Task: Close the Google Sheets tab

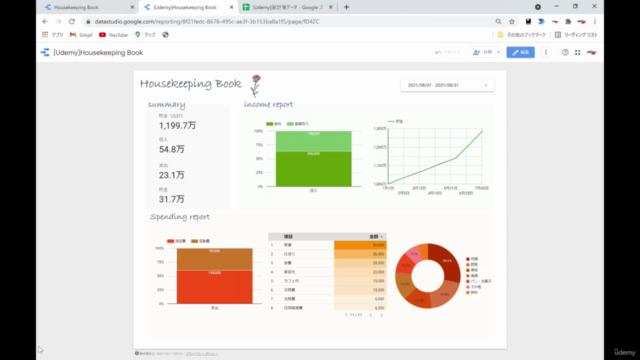Action: point(331,7)
